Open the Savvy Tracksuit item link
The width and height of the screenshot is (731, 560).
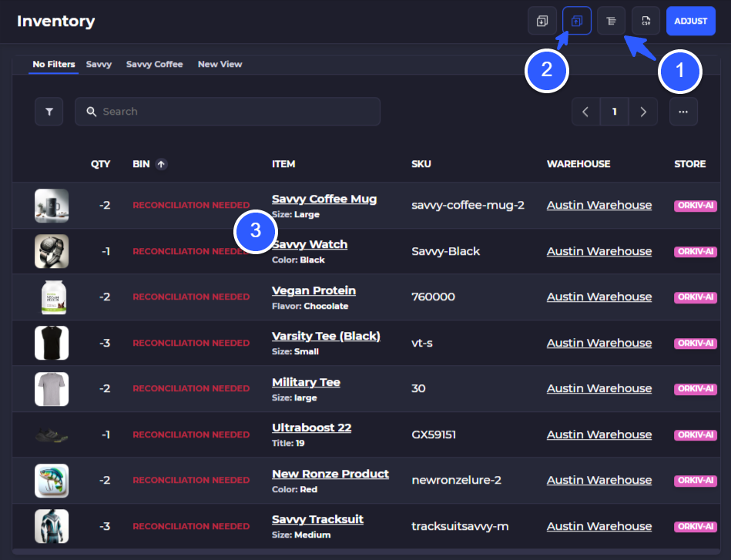[x=317, y=519]
